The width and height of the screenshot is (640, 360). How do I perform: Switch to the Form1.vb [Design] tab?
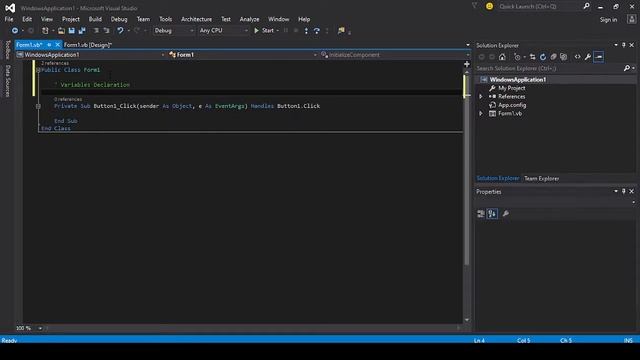point(88,45)
